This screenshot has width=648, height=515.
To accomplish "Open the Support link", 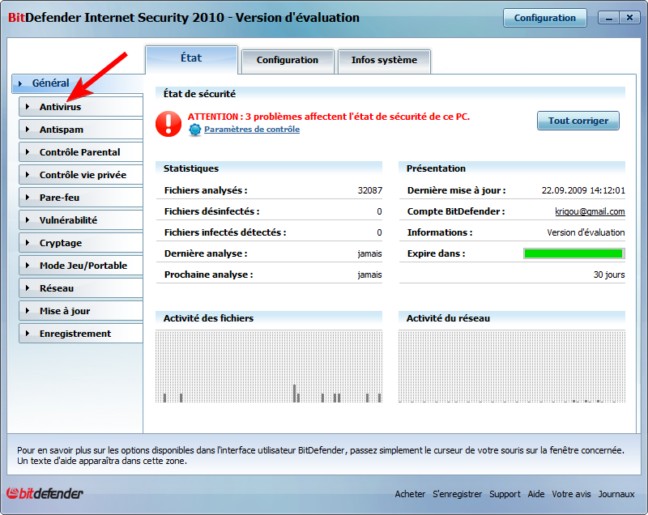I will click(505, 494).
